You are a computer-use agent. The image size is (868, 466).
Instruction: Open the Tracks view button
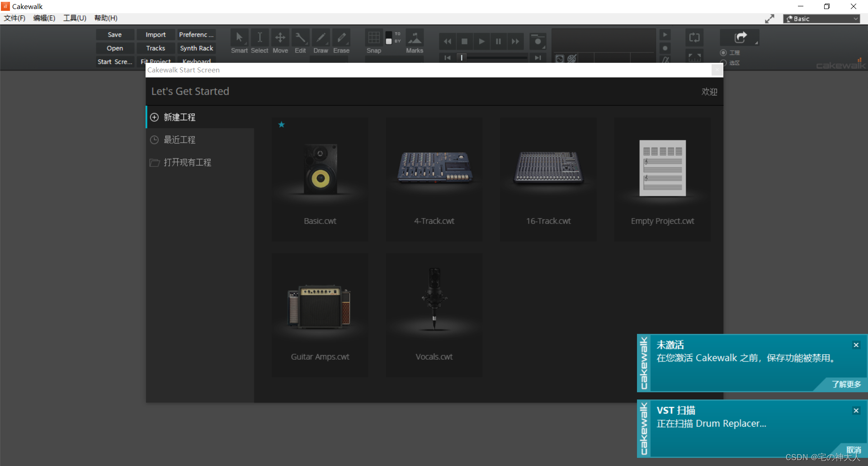coord(156,48)
